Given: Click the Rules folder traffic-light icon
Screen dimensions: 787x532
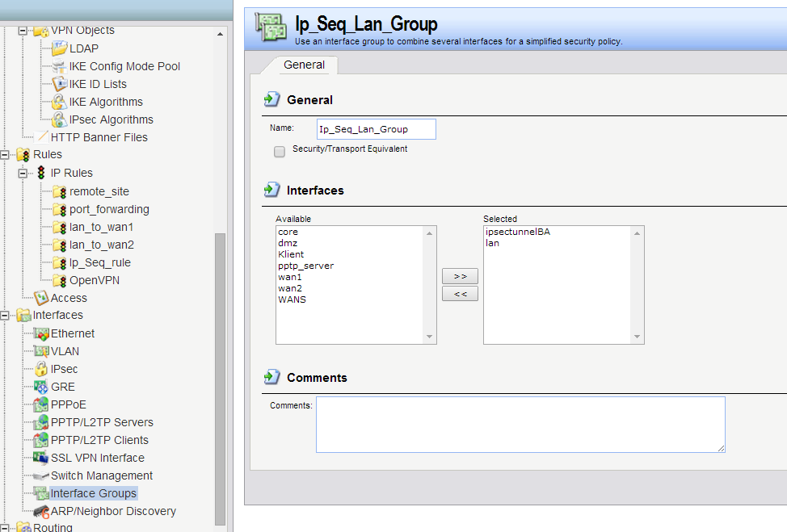Looking at the screenshot, I should coord(23,154).
